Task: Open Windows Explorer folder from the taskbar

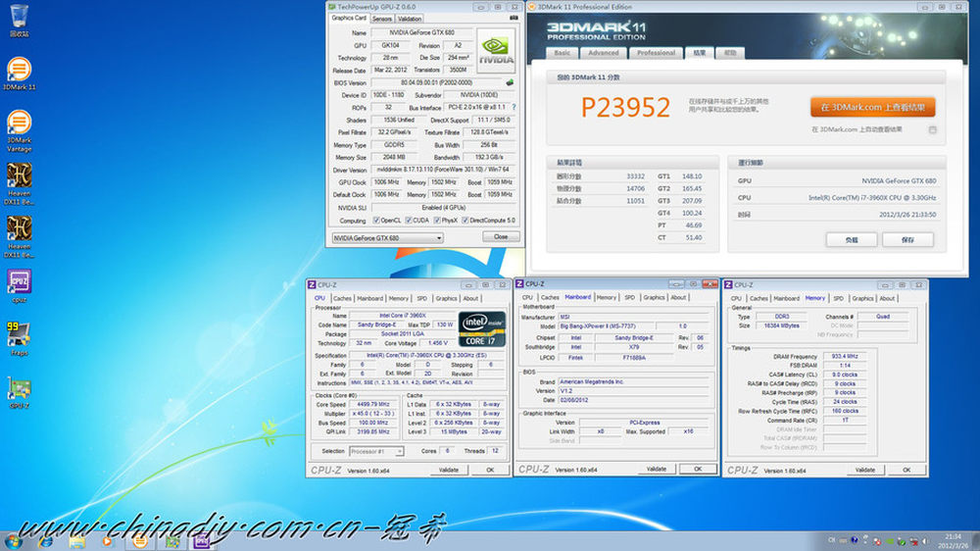Action: click(x=76, y=541)
